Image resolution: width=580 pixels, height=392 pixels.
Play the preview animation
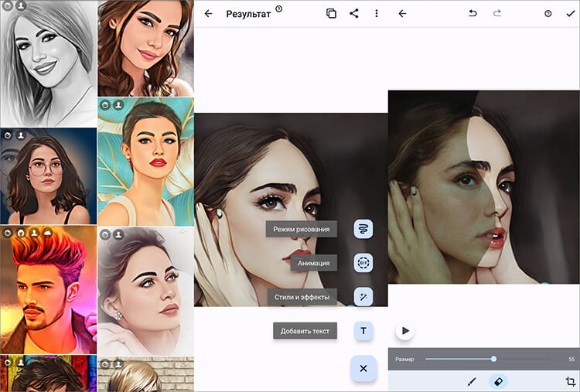[405, 331]
